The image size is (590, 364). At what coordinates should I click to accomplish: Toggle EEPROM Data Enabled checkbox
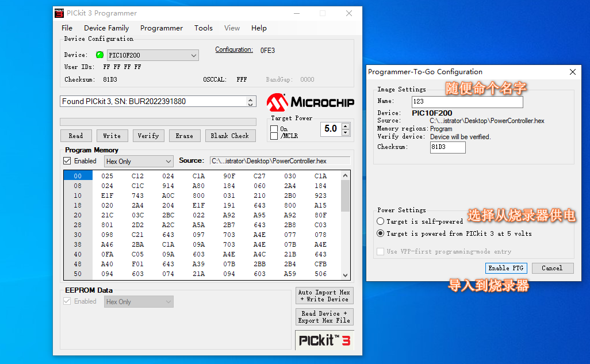[x=67, y=301]
